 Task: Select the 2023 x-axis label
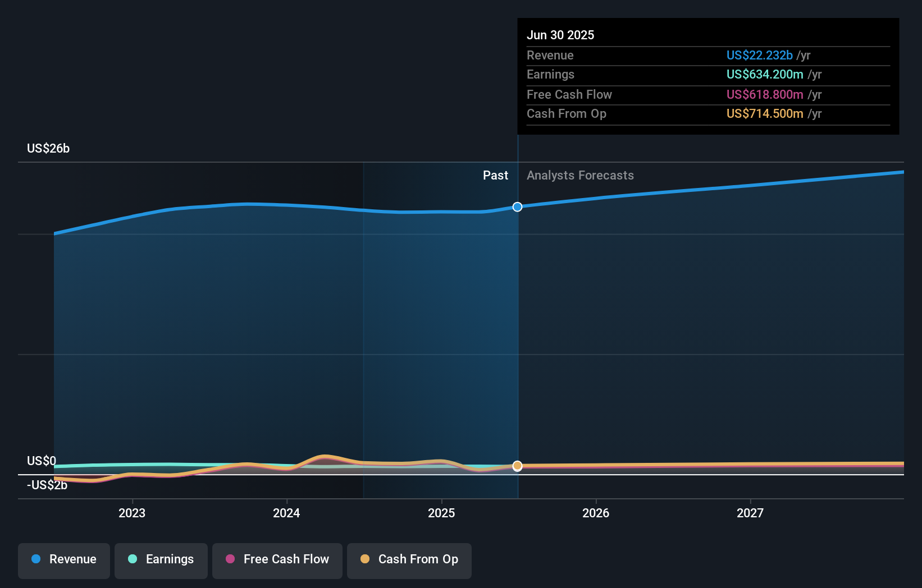132,513
